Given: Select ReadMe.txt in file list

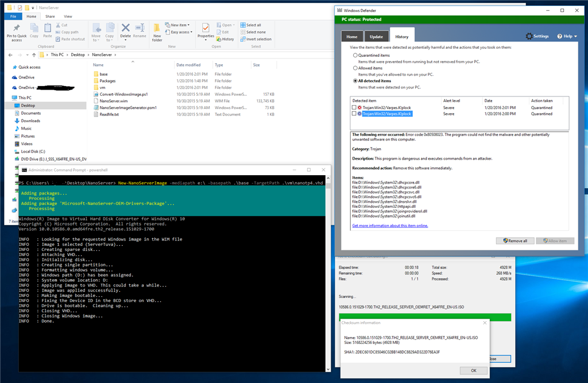Looking at the screenshot, I should tap(109, 114).
